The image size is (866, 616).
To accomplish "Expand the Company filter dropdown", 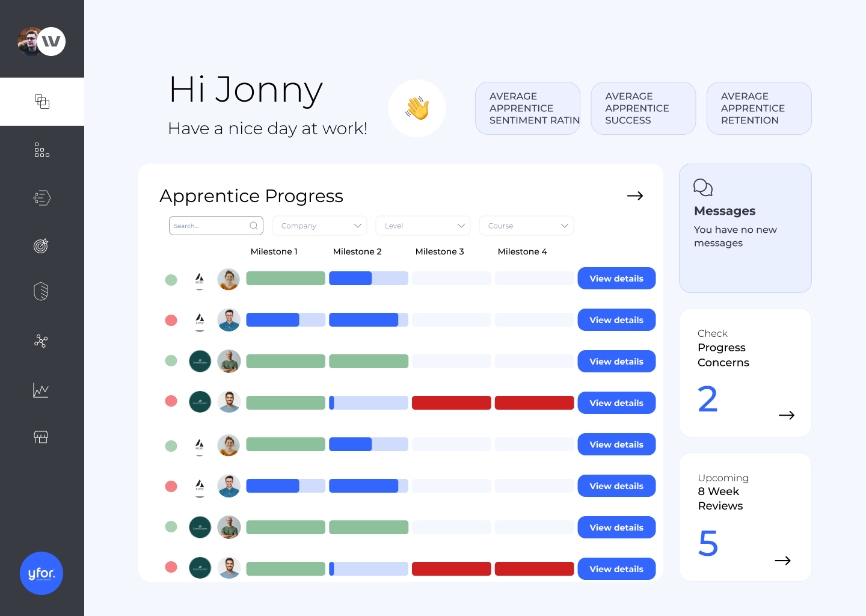I will click(319, 225).
